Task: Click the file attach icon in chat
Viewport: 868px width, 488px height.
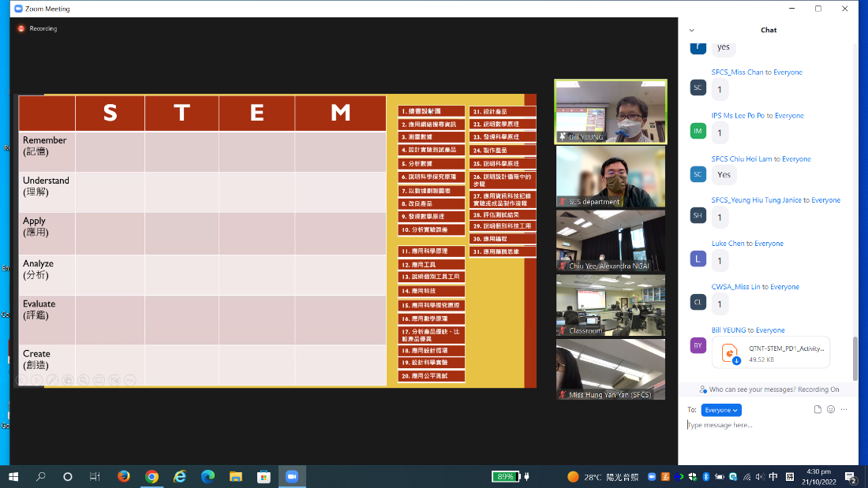Action: pos(817,410)
